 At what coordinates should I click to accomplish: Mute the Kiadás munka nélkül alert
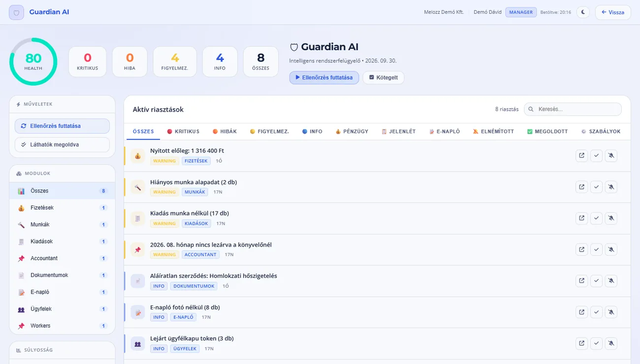(611, 218)
